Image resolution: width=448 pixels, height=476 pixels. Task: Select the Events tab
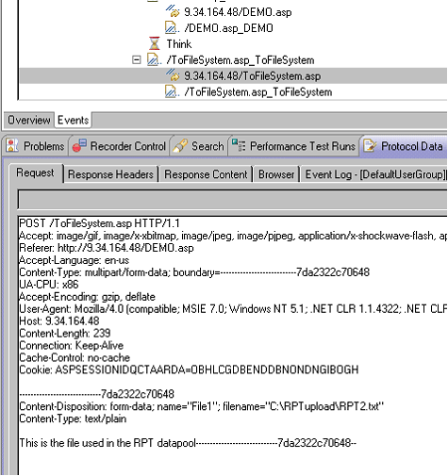tap(73, 120)
